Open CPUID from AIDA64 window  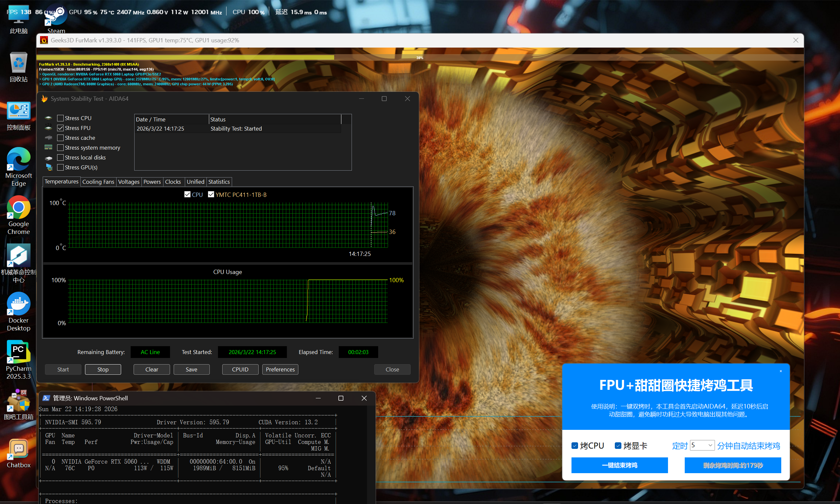[240, 369]
